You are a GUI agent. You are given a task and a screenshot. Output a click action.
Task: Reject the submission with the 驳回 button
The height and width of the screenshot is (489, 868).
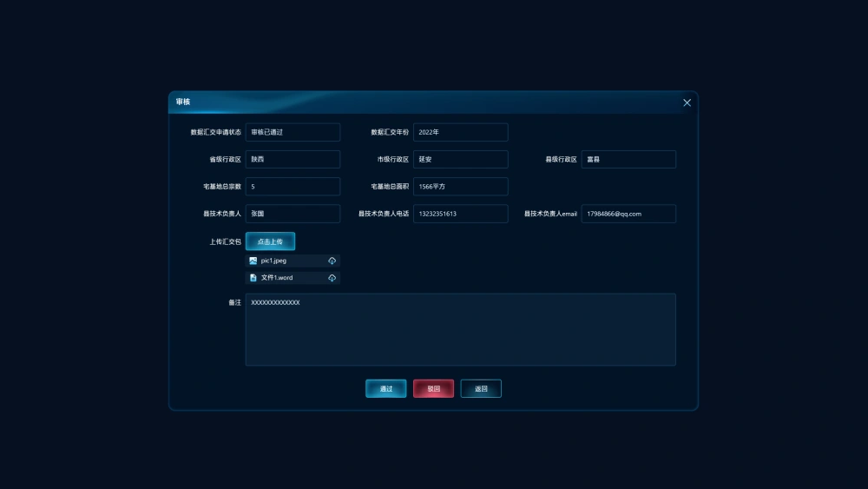[433, 389]
